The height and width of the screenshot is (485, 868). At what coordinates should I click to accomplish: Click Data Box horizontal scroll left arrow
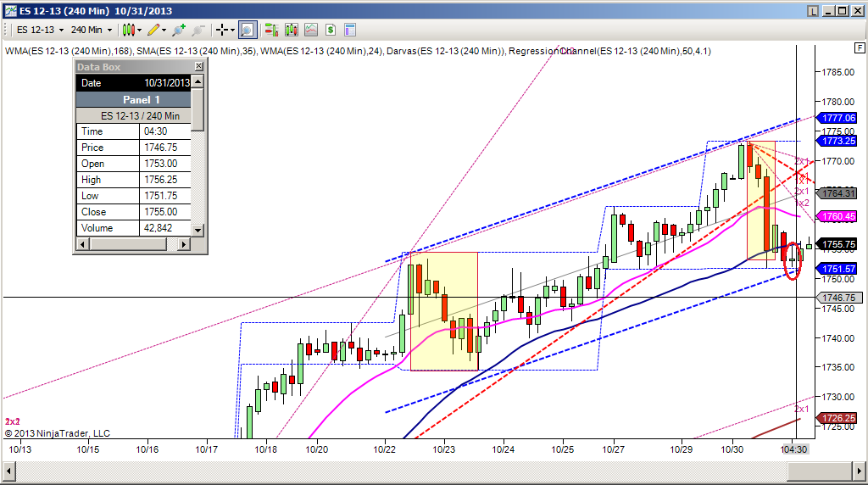point(82,243)
